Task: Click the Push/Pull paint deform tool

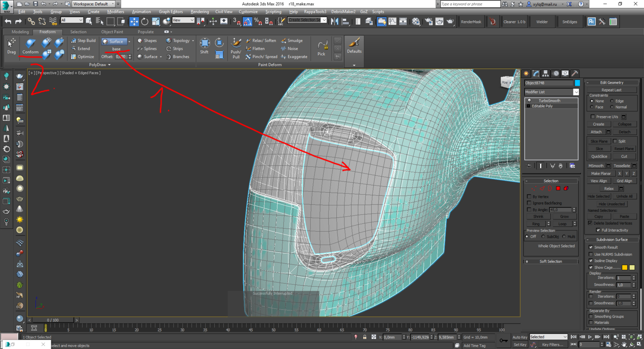Action: (236, 47)
